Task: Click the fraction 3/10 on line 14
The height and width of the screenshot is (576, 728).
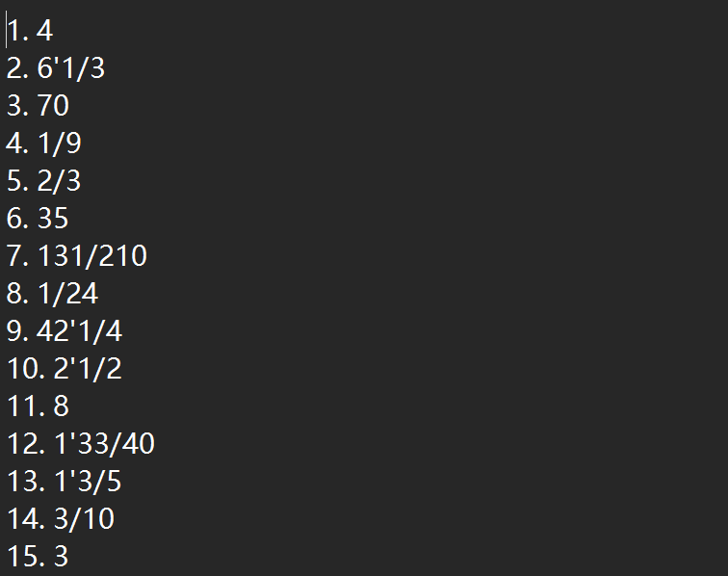Action: coord(84,519)
